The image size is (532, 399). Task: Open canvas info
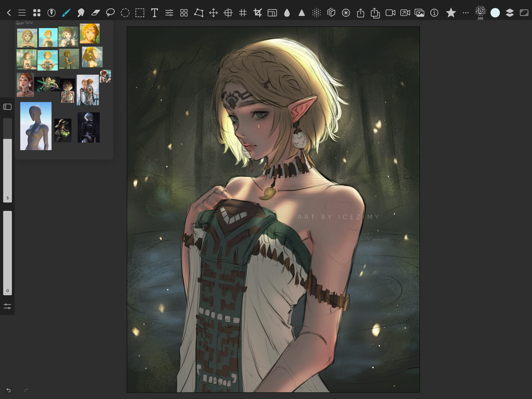pos(434,12)
